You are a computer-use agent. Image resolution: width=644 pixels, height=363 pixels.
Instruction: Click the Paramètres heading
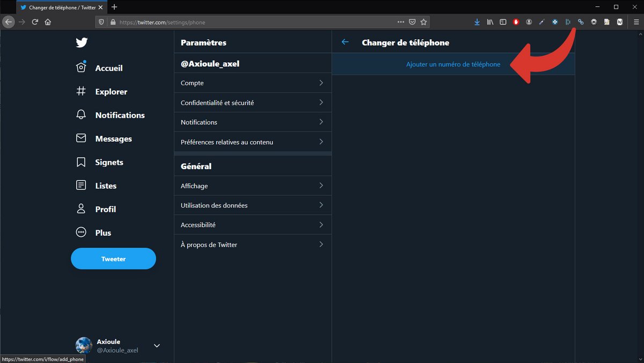click(203, 42)
